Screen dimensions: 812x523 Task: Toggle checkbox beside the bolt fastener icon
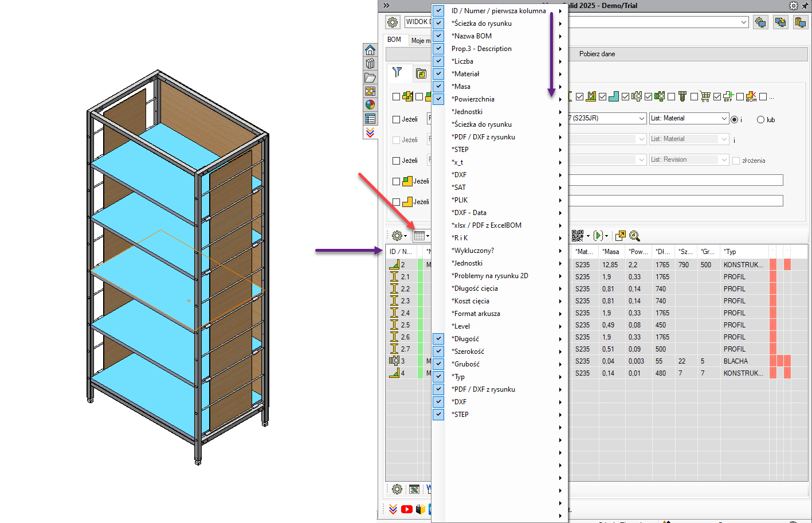click(672, 97)
